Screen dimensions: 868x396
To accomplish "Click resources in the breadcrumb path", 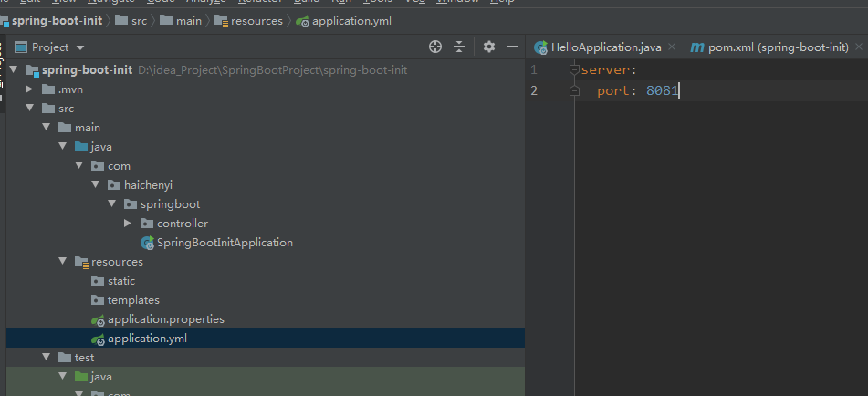I will [x=256, y=21].
